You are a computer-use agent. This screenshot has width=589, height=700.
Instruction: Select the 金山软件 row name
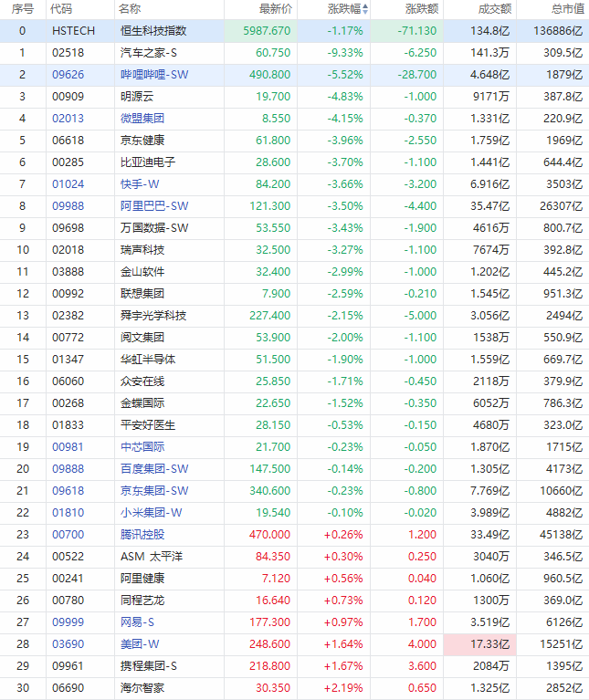coord(142,271)
